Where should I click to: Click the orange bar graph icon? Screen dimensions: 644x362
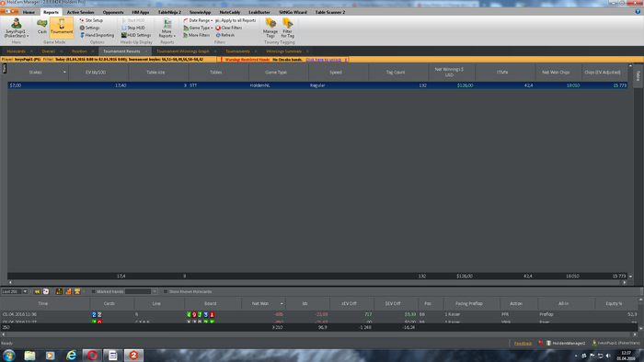click(x=68, y=291)
